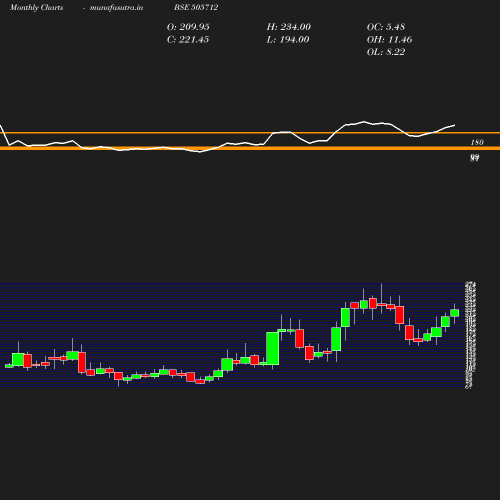Click the end of the white indicator line
Screen dimensions: 500x500
pyautogui.click(x=454, y=125)
